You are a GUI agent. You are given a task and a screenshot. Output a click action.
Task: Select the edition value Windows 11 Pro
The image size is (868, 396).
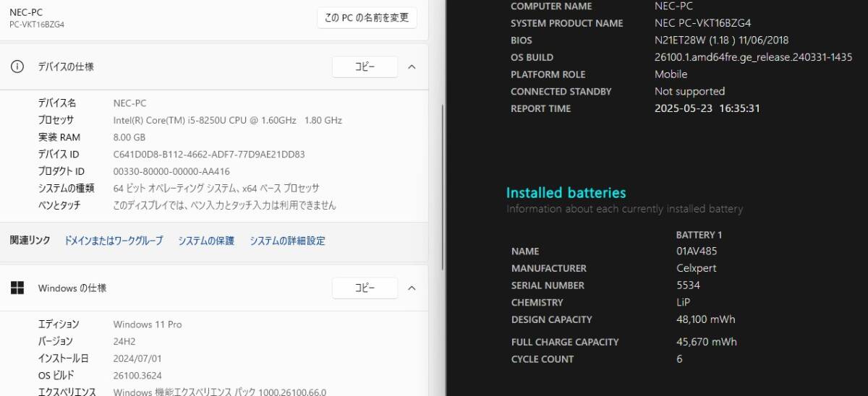point(148,324)
